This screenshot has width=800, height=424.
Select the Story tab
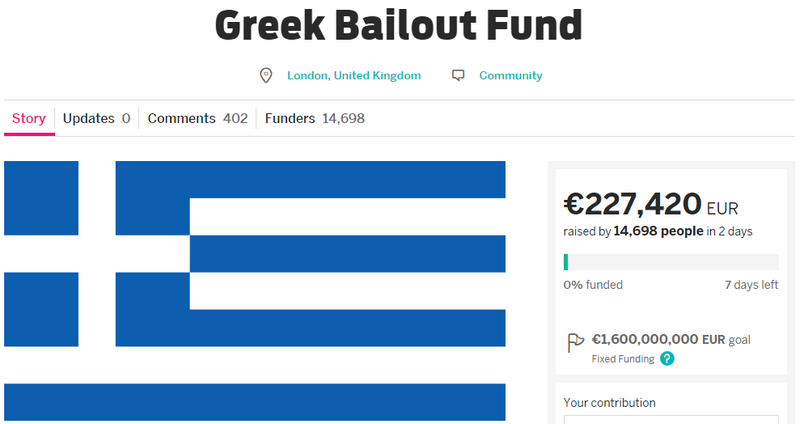click(x=29, y=118)
